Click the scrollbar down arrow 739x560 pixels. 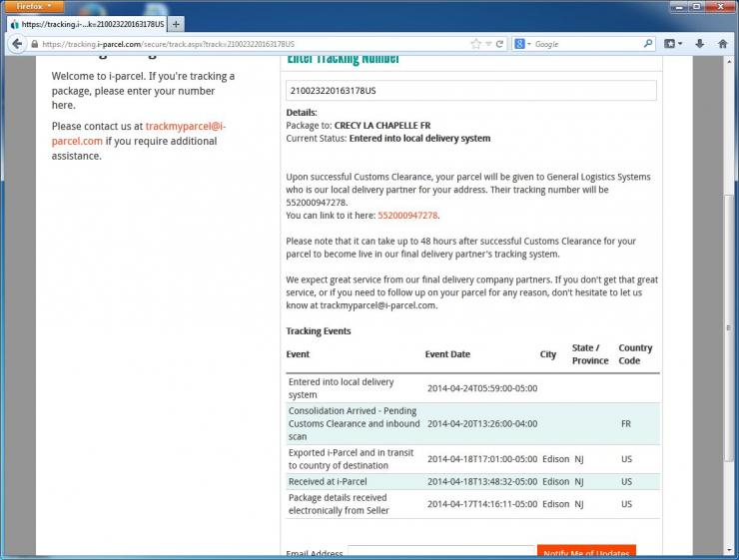729,550
